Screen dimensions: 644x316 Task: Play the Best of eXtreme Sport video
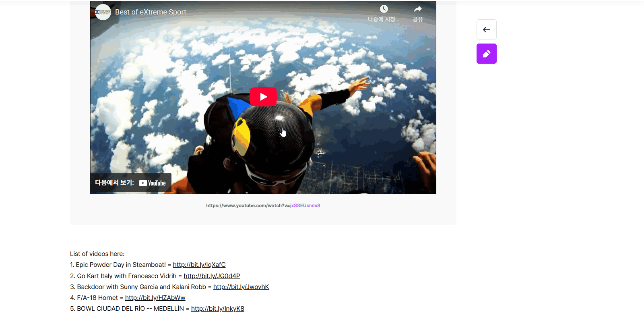[x=263, y=97]
